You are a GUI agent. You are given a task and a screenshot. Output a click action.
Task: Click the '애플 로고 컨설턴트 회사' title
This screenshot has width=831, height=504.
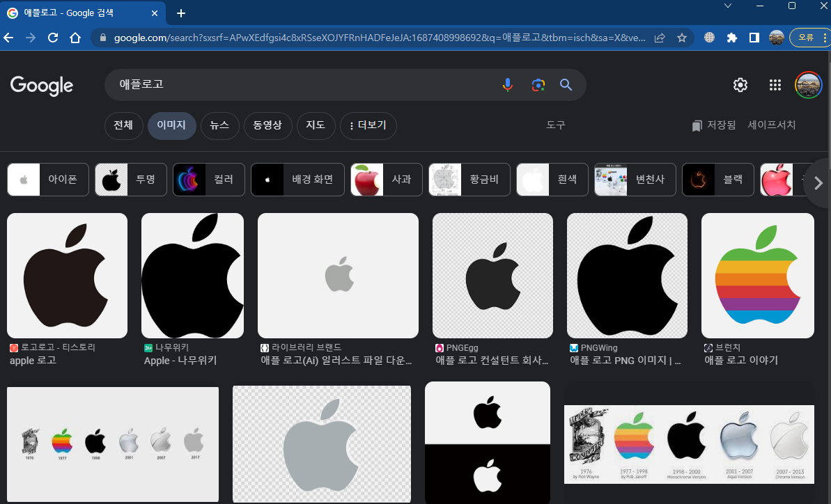[492, 361]
